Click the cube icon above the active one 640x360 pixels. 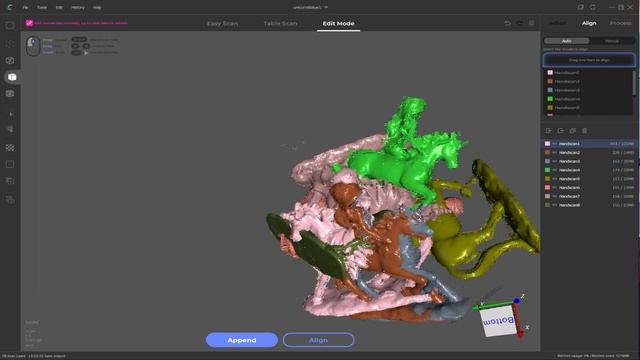10,60
